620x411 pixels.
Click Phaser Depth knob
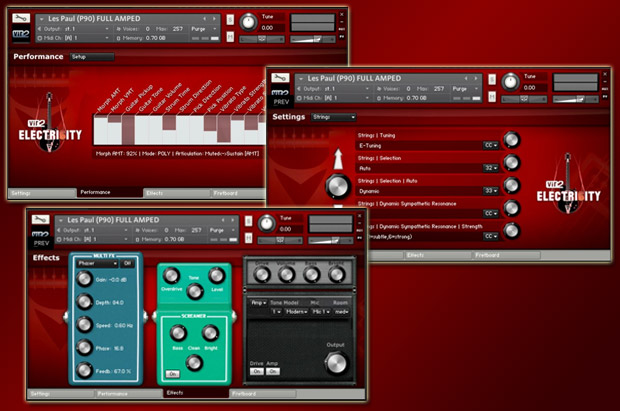[84, 302]
